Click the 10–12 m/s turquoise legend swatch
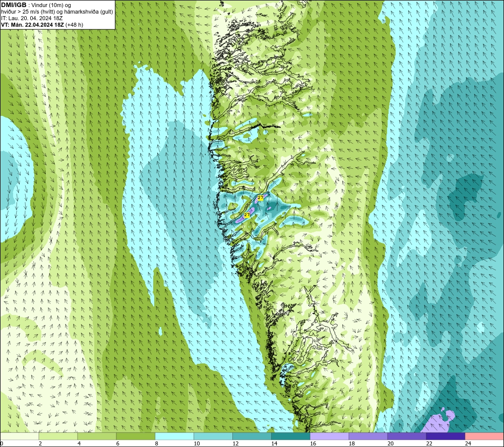 213,436
